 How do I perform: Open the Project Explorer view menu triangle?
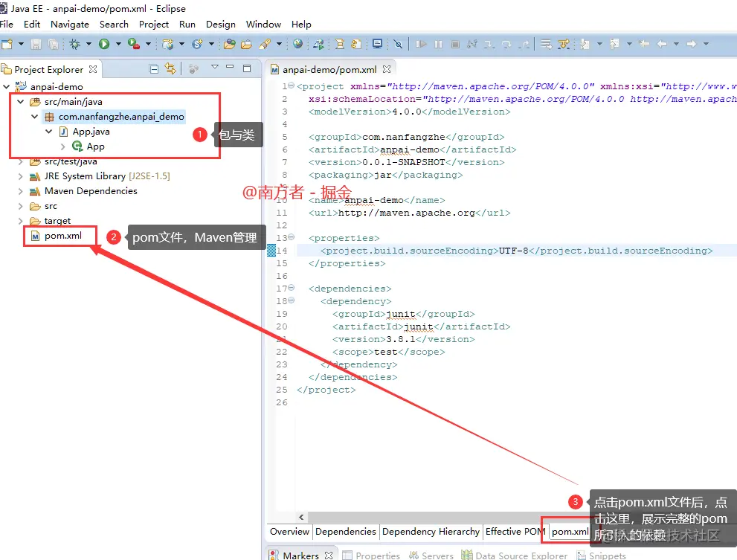pyautogui.click(x=215, y=67)
